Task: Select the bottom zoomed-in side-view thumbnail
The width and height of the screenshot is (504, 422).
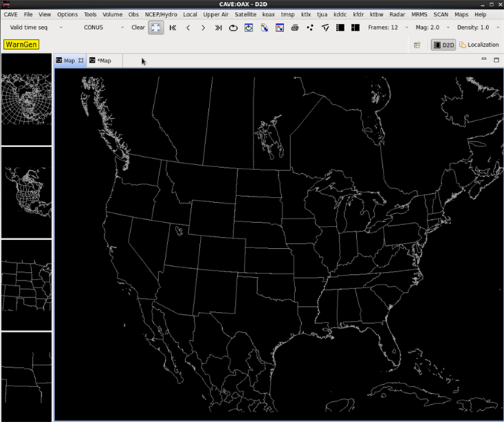Action: (x=26, y=377)
